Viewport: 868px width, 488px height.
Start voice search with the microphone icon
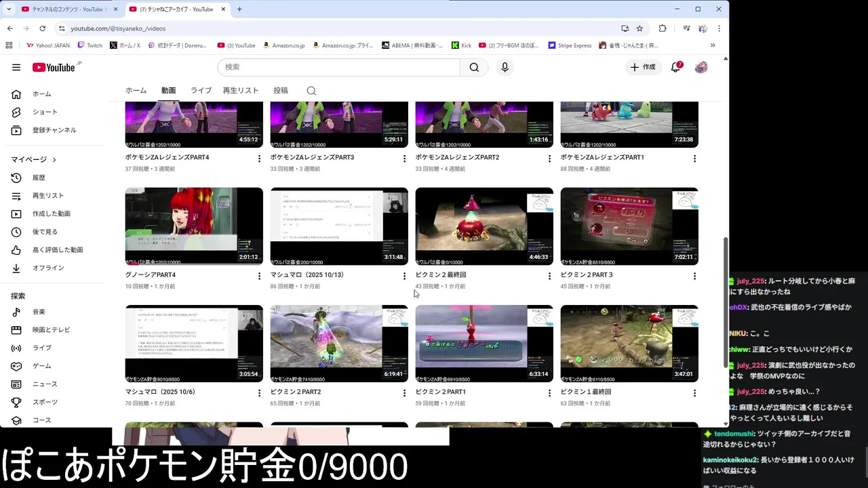[x=505, y=67]
